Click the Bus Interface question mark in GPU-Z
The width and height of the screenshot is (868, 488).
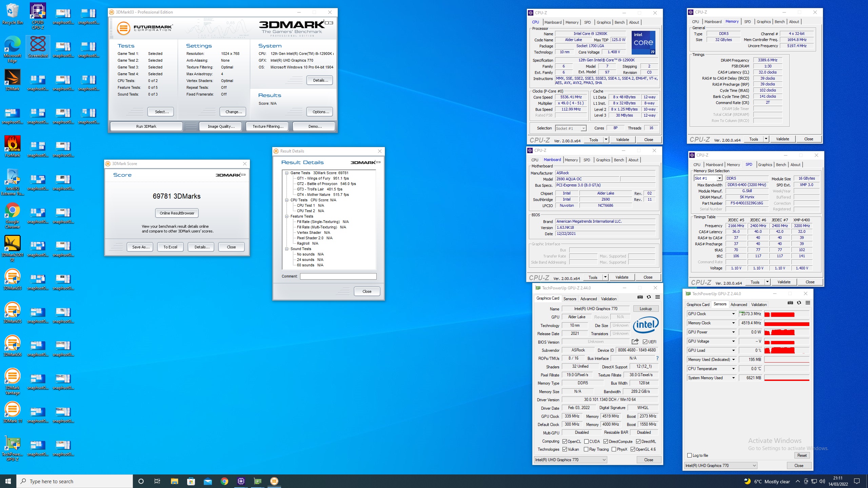click(657, 358)
